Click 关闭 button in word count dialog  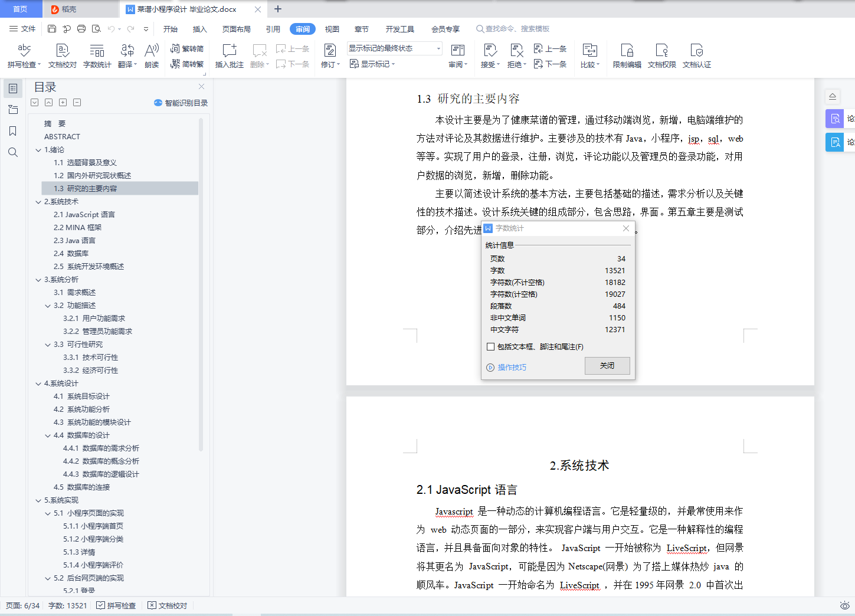tap(607, 366)
